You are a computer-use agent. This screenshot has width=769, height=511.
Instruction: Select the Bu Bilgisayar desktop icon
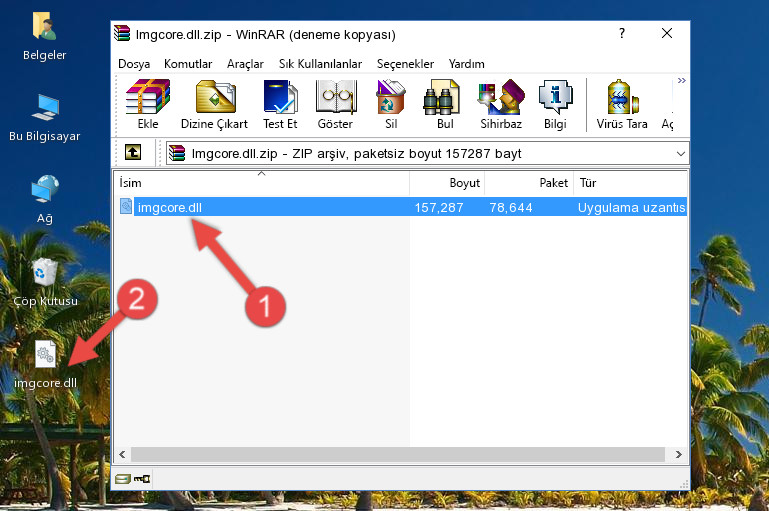(x=45, y=118)
